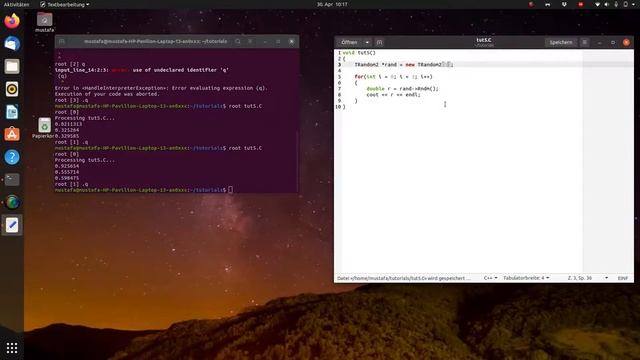Open the clock and calendar panel
The image size is (640, 360).
point(332,4)
